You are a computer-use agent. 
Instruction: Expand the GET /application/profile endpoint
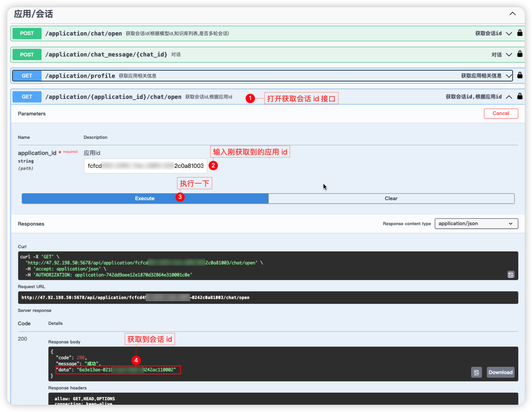(x=509, y=75)
